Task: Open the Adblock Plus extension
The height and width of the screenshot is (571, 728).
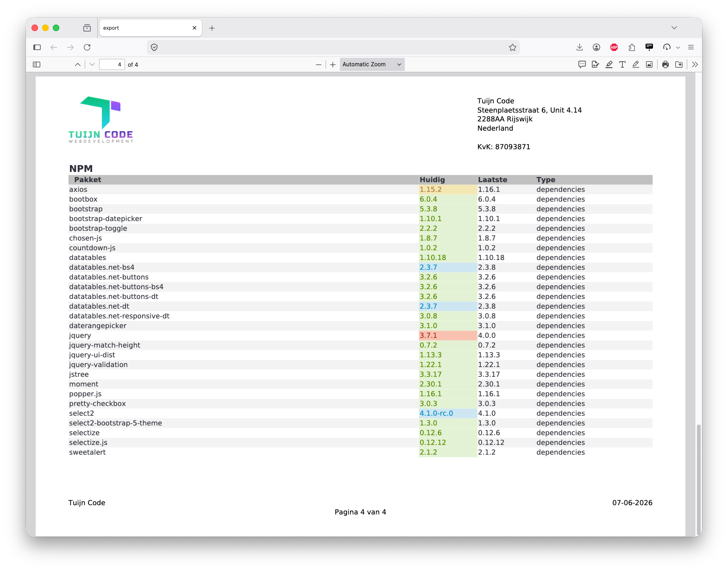Action: 614,47
